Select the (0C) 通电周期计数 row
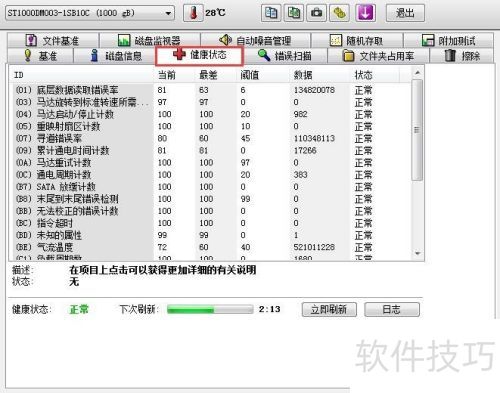500x393 pixels. coord(211,175)
